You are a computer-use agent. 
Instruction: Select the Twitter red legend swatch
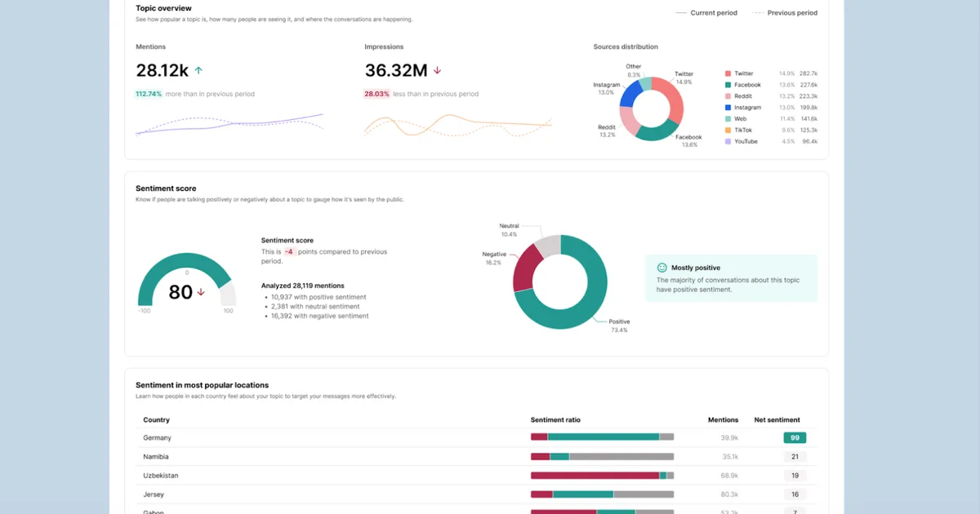tap(728, 73)
